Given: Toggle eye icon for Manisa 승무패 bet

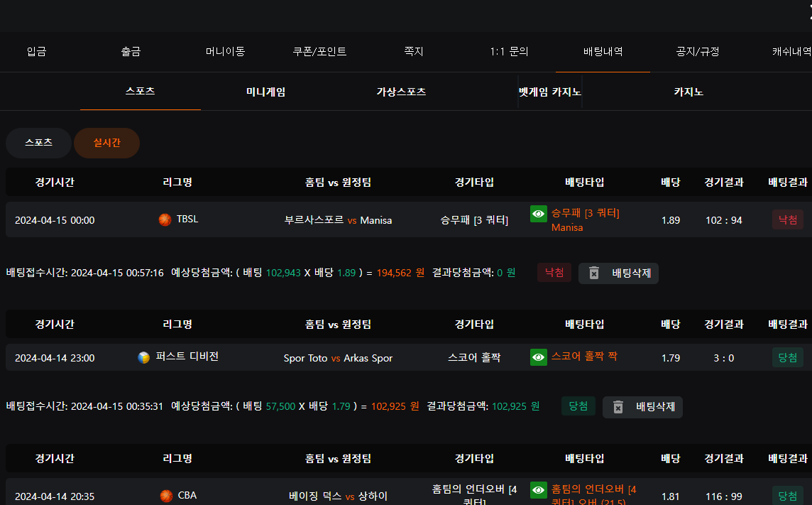Looking at the screenshot, I should coord(539,214).
